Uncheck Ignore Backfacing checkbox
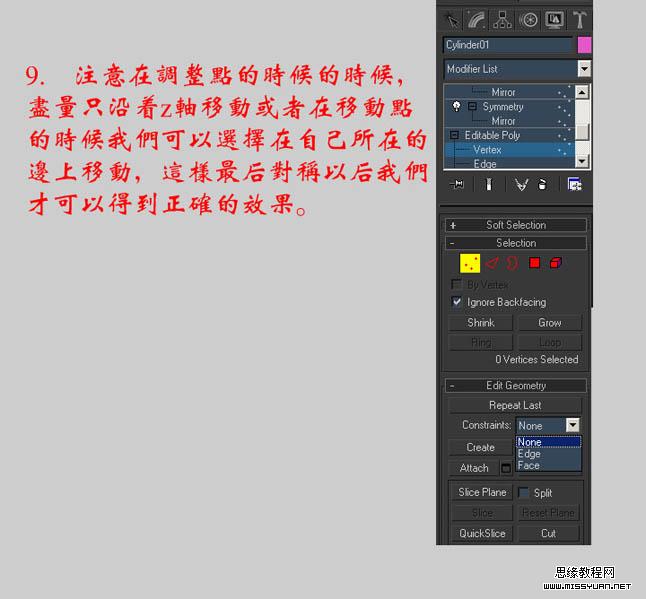Viewport: 646px width, 599px height. click(456, 302)
